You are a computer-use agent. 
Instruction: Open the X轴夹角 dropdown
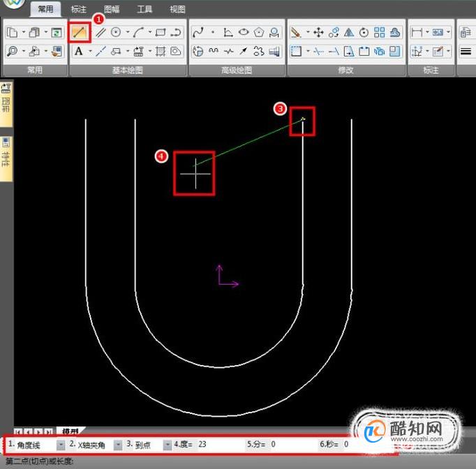118,445
